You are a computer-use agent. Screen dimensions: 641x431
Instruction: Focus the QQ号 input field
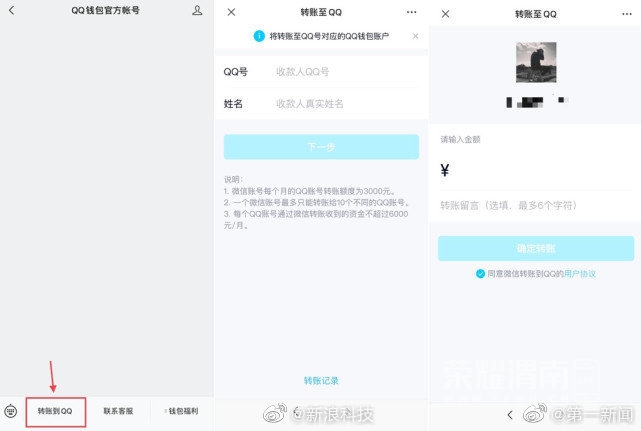[340, 72]
